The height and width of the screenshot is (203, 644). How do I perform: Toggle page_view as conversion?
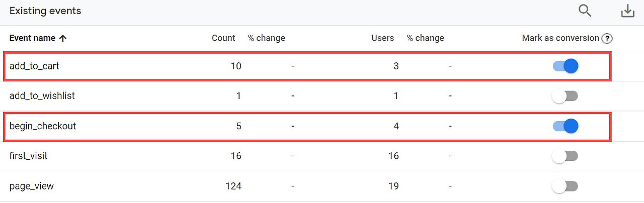[x=566, y=186]
